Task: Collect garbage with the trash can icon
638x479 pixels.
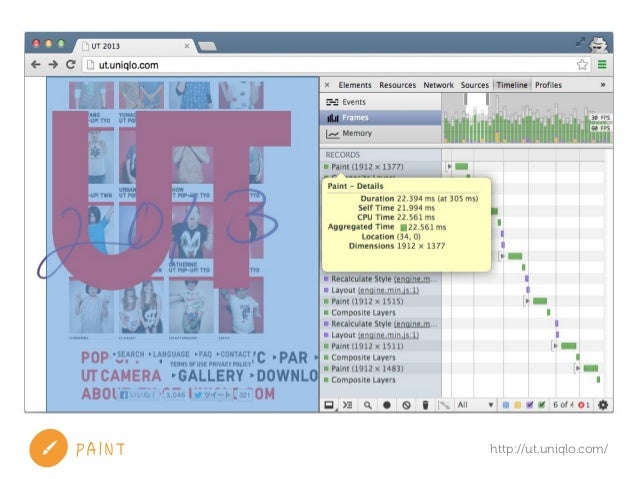Action: click(x=425, y=405)
